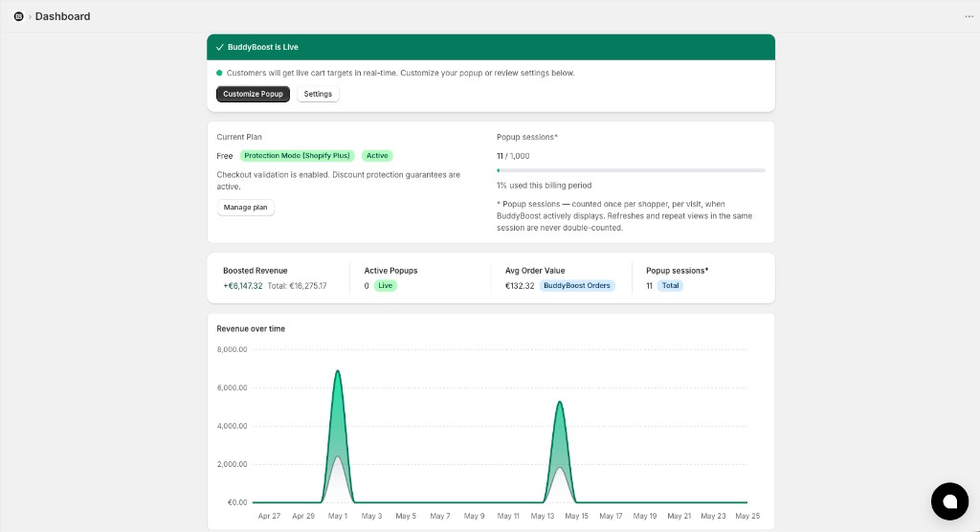Click the 8,000.00 y-axis label

coord(232,349)
